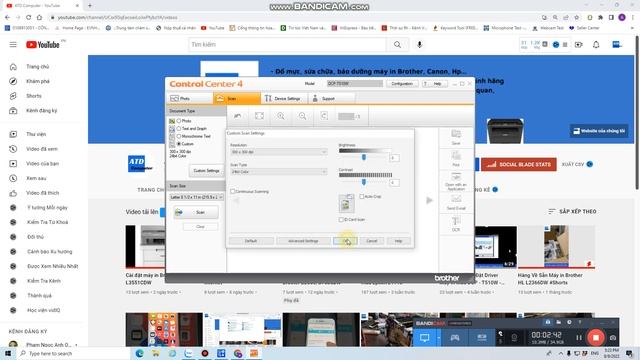Click the Windows Start button
640x360 pixels.
click(8, 353)
